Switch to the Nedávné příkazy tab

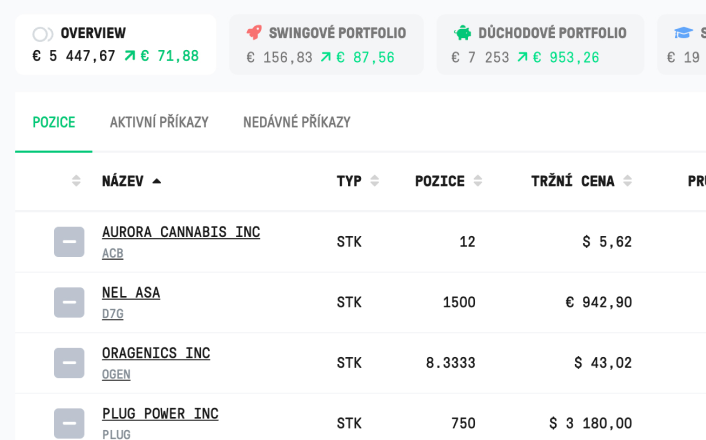297,122
